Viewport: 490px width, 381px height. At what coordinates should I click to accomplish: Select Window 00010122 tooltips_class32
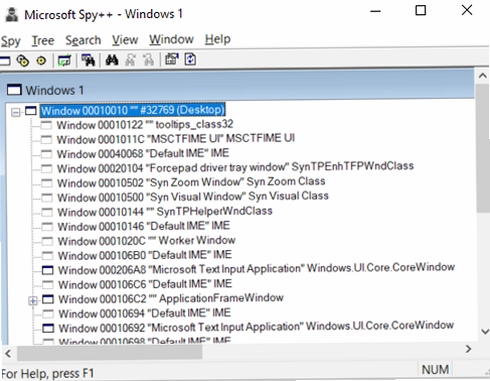tap(145, 125)
